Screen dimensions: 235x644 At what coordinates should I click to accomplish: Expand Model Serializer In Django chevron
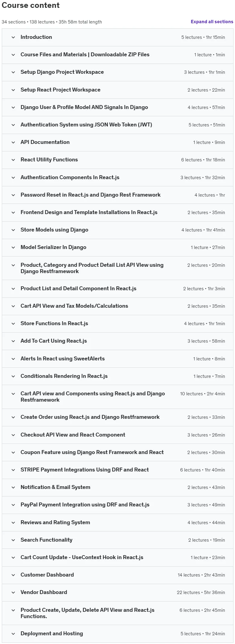point(13,247)
